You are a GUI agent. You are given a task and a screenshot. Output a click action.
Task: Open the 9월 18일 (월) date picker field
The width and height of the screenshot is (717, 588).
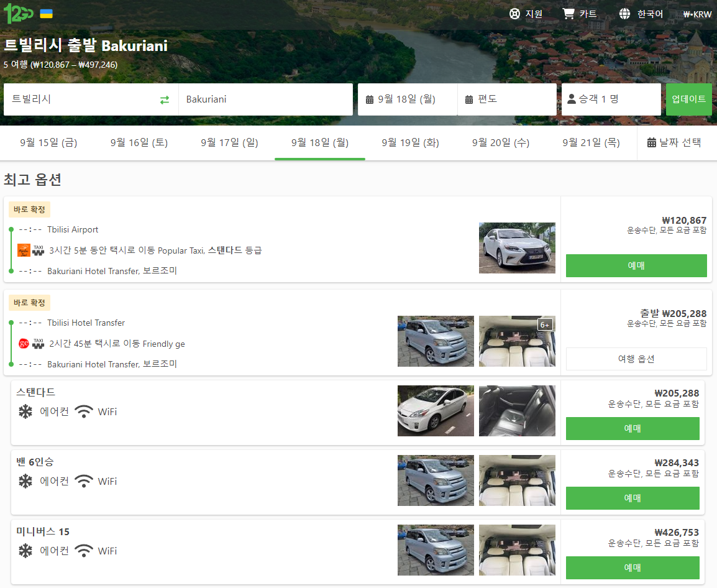tap(408, 99)
